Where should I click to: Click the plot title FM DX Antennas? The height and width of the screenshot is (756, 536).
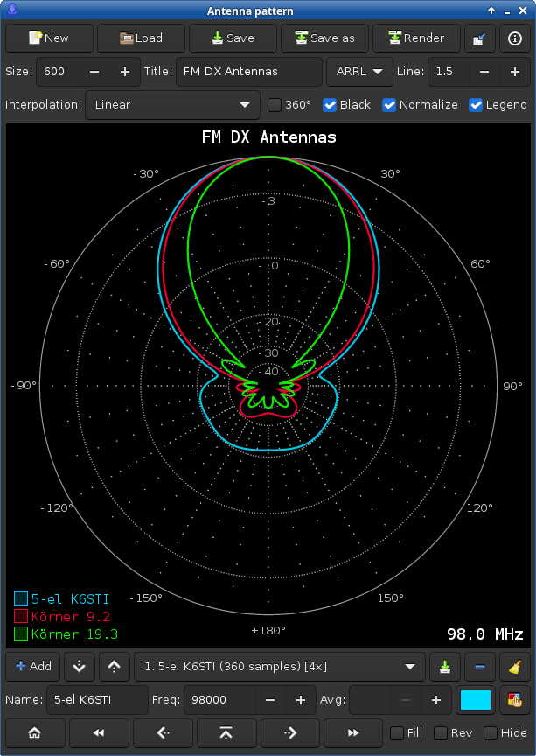pyautogui.click(x=269, y=136)
